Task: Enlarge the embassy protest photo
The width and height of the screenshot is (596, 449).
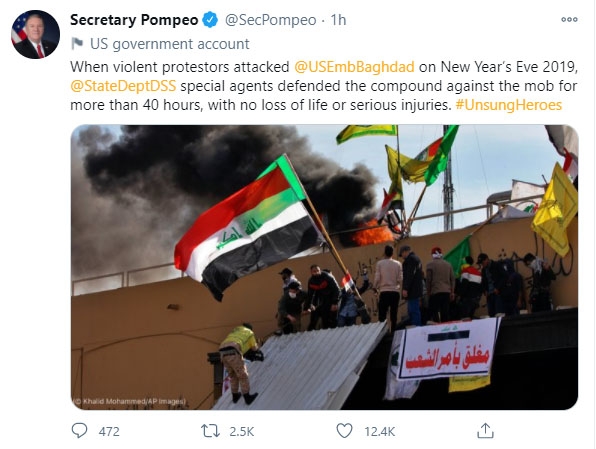Action: click(325, 267)
